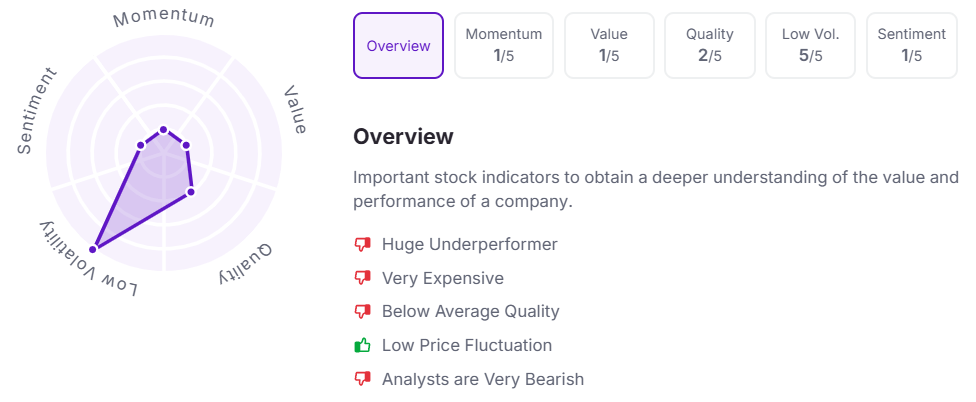Click the Sentiment axis label on radar chart
The image size is (976, 402).
pos(38,111)
